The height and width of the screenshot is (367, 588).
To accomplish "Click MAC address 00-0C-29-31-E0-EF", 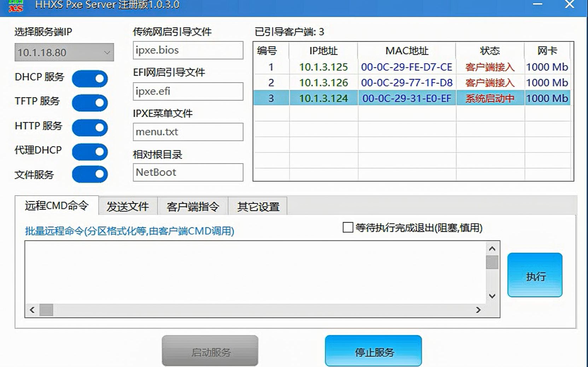I will tap(407, 98).
